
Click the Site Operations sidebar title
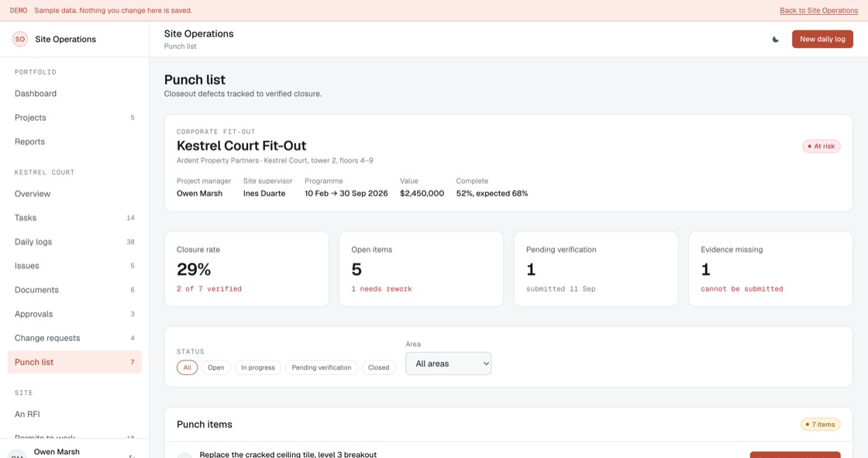tap(65, 40)
